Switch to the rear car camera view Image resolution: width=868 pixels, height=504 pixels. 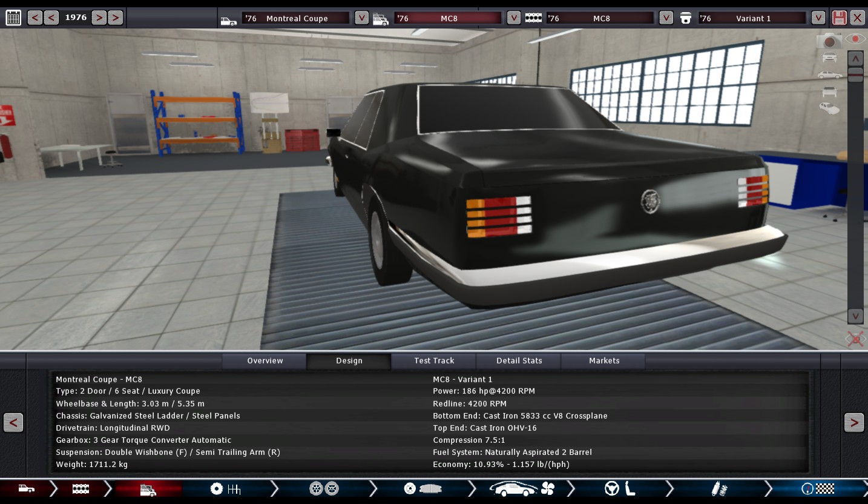[829, 91]
